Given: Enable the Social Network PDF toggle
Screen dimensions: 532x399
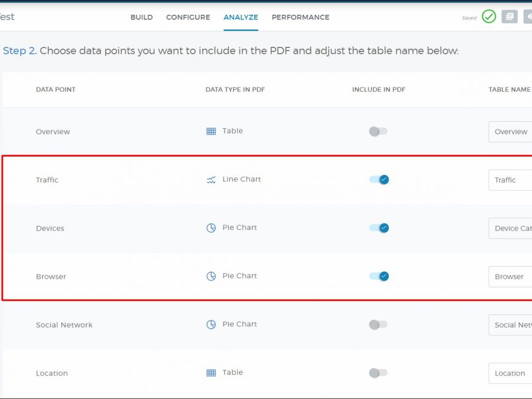Looking at the screenshot, I should pyautogui.click(x=378, y=325).
